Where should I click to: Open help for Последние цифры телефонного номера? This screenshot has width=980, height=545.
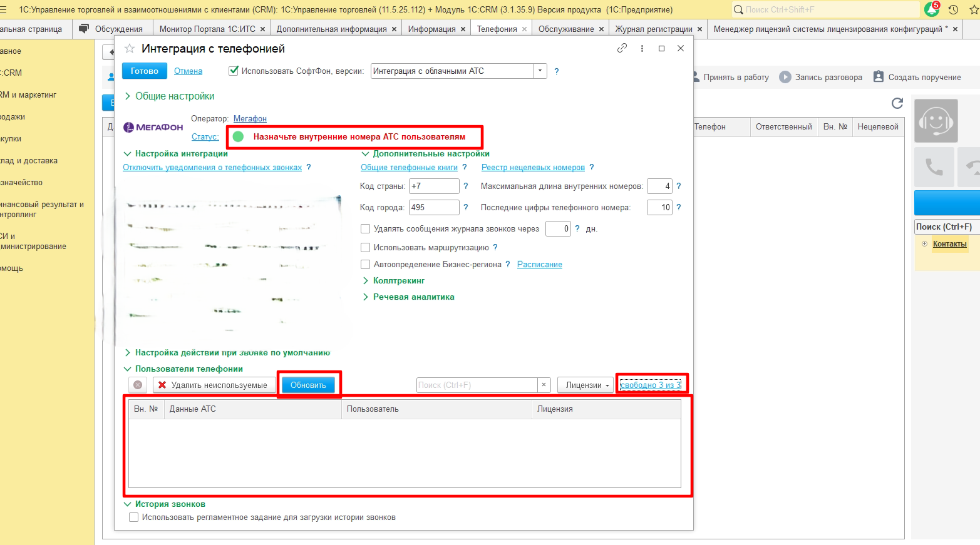tap(678, 207)
